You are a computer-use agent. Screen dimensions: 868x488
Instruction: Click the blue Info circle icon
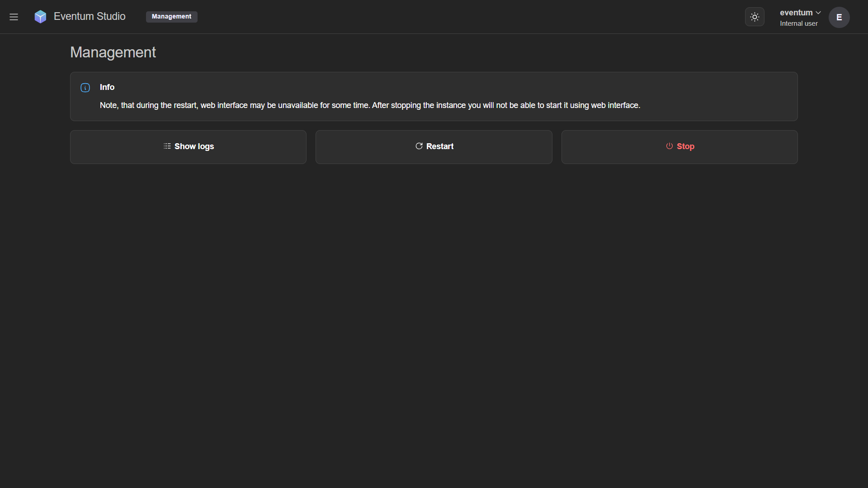pos(85,88)
